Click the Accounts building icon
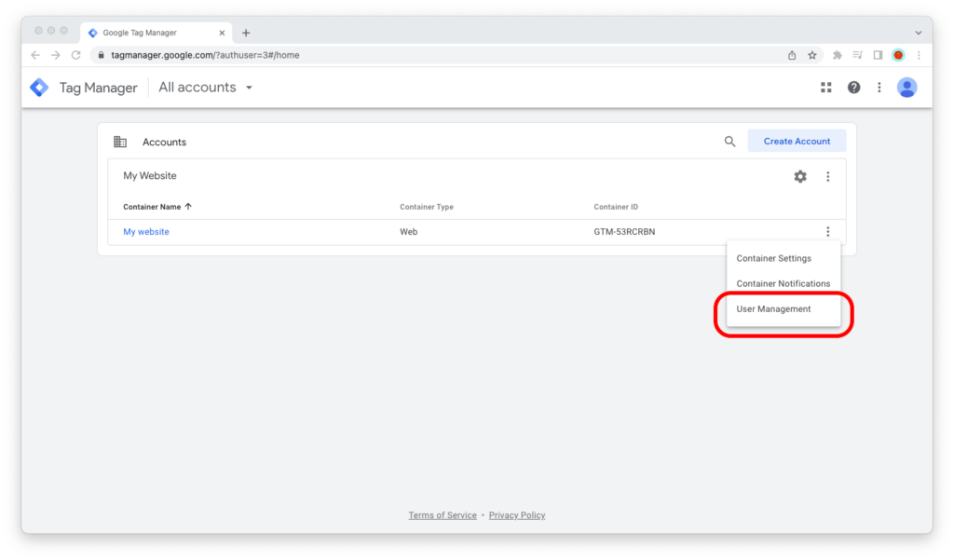The width and height of the screenshot is (954, 560). click(x=120, y=142)
